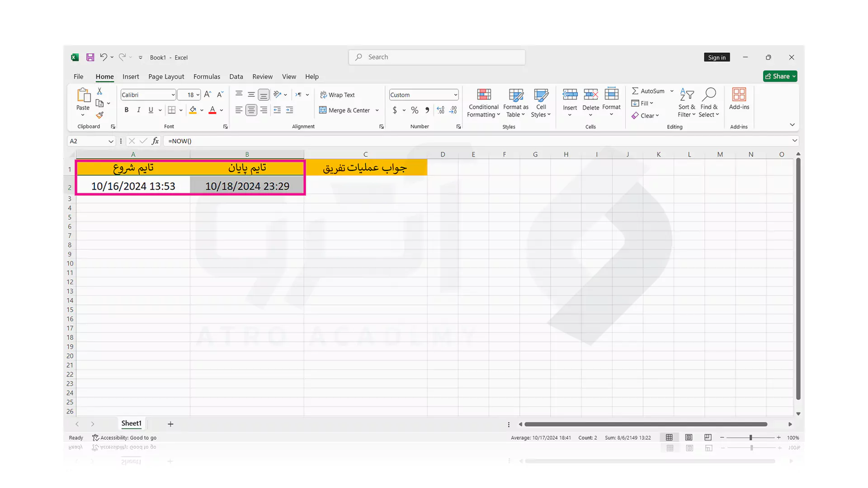Image resolution: width=868 pixels, height=488 pixels.
Task: Switch to the Page Layout tab
Action: tap(166, 76)
